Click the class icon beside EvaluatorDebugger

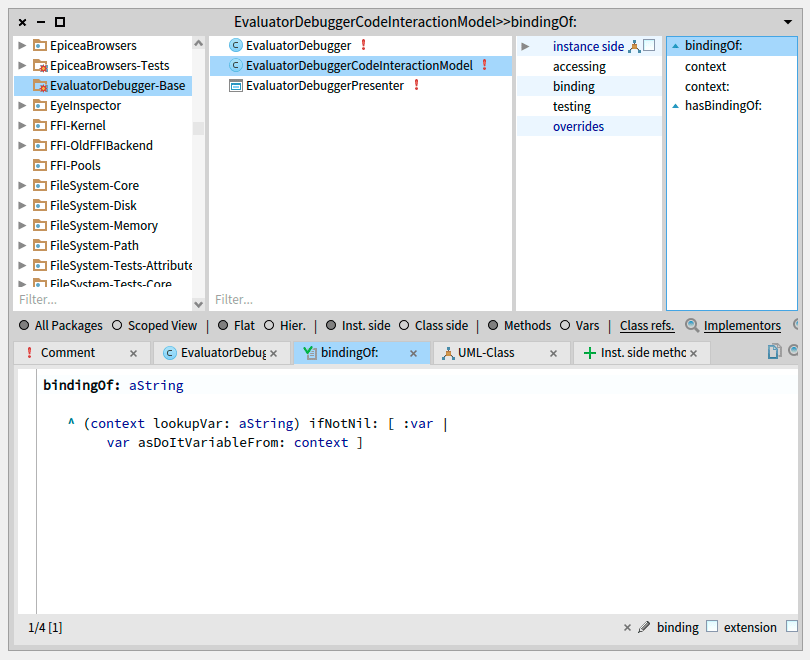click(x=236, y=46)
